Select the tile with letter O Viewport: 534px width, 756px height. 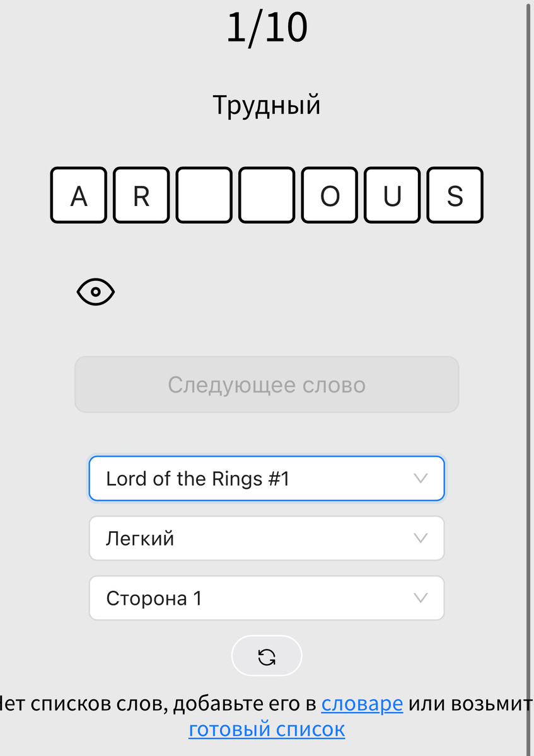point(329,195)
